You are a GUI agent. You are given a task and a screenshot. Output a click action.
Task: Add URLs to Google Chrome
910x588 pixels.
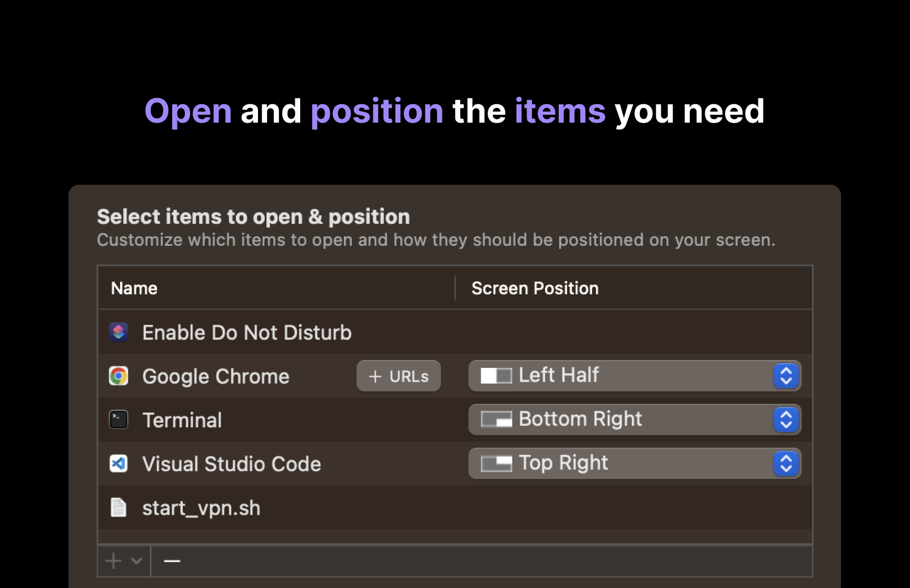399,376
